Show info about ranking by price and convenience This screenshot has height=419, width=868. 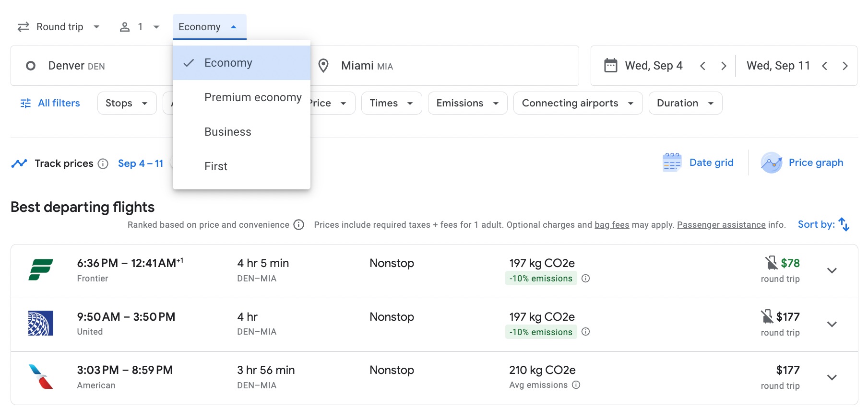pyautogui.click(x=298, y=225)
